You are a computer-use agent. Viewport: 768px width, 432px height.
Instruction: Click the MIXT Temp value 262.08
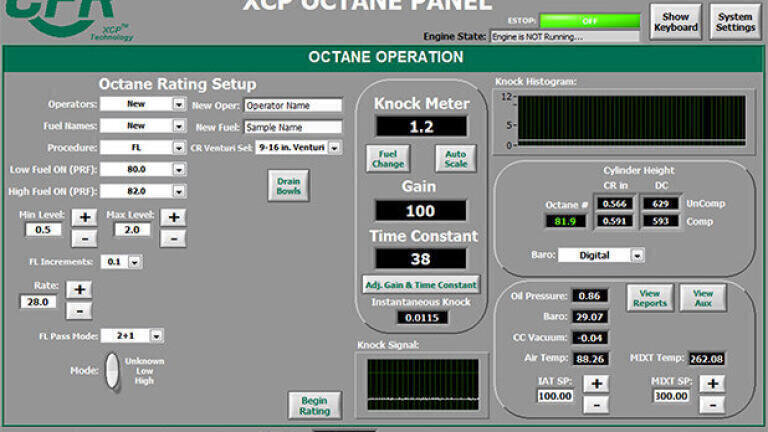click(x=706, y=359)
